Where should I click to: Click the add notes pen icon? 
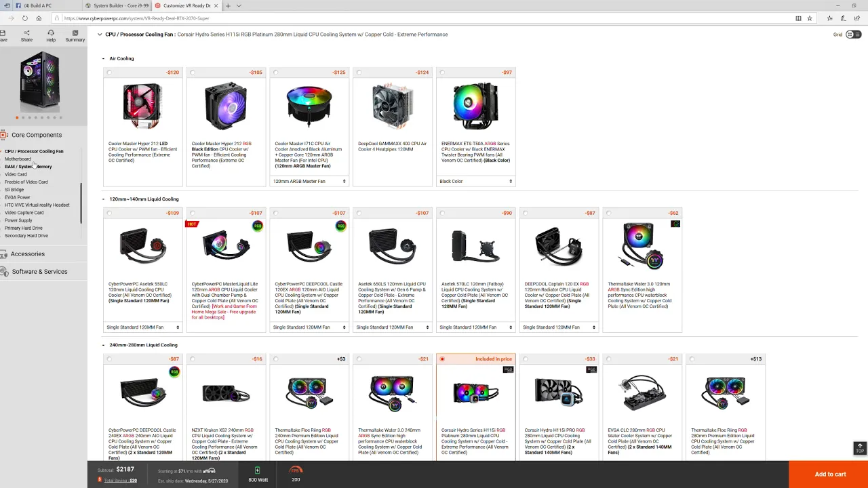coord(842,18)
